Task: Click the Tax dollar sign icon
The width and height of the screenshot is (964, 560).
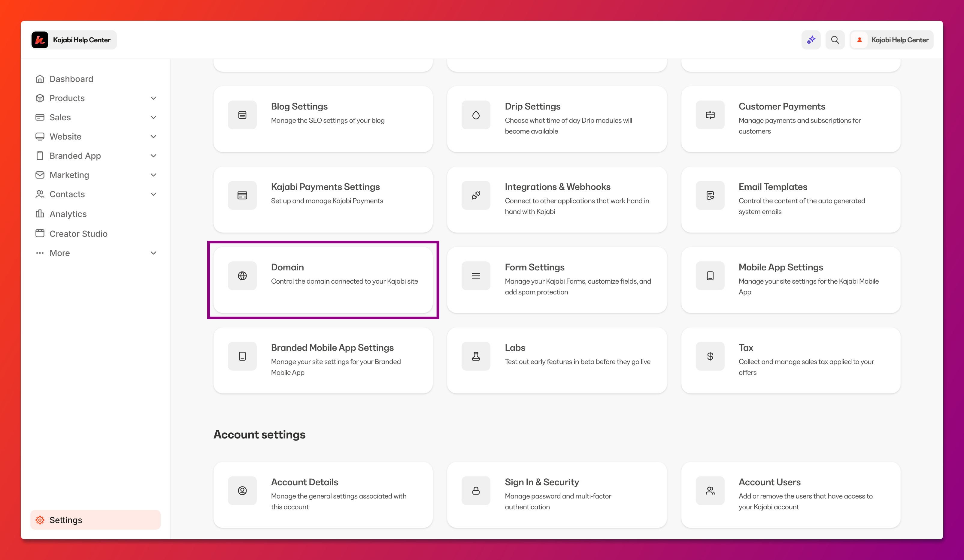Action: (710, 356)
